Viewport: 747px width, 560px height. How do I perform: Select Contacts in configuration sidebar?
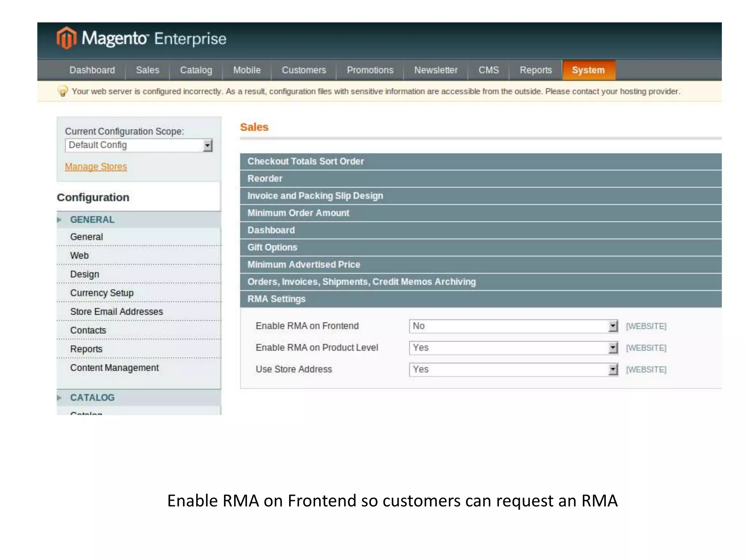tap(139, 330)
